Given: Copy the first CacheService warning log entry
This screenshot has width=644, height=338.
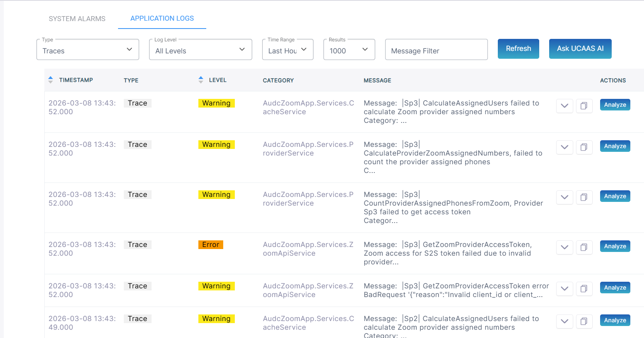Looking at the screenshot, I should tap(584, 105).
